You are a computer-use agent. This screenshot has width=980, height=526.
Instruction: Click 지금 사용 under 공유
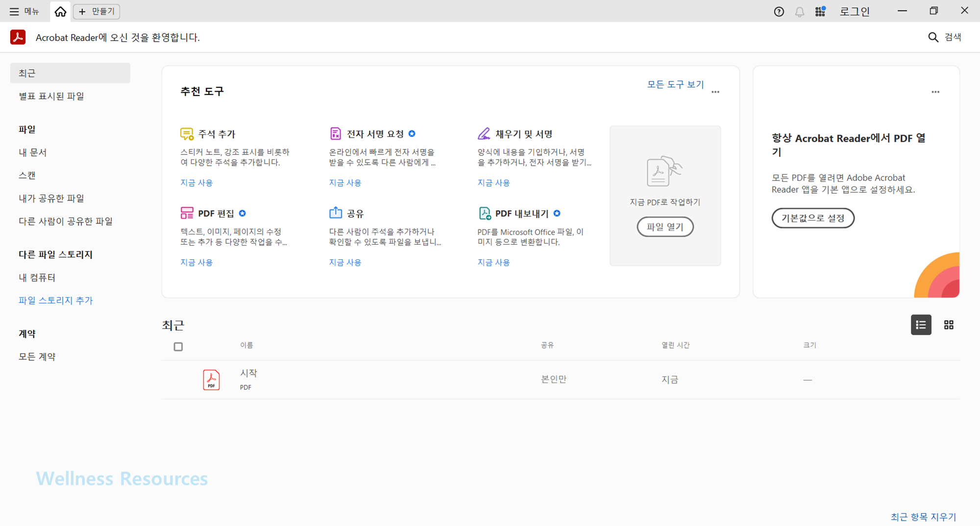345,263
